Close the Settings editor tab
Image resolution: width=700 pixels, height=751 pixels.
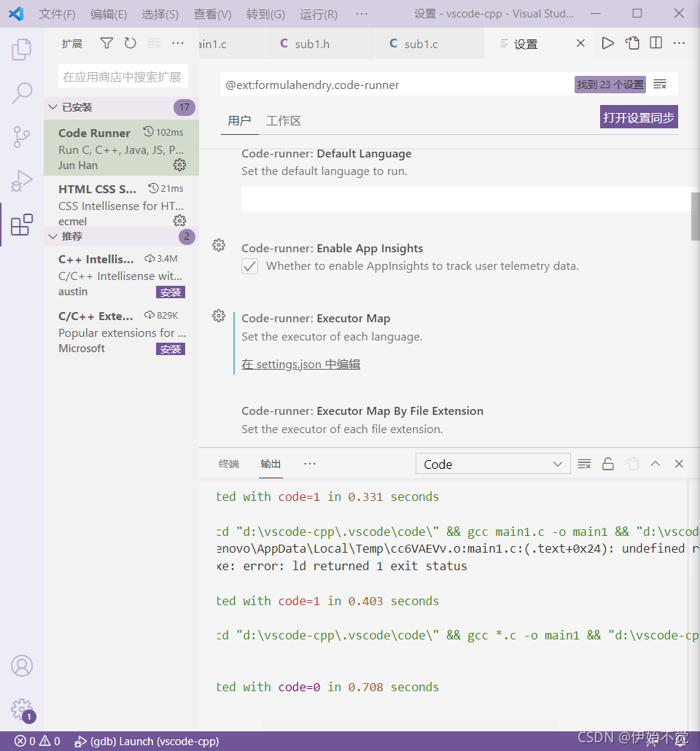[x=580, y=43]
